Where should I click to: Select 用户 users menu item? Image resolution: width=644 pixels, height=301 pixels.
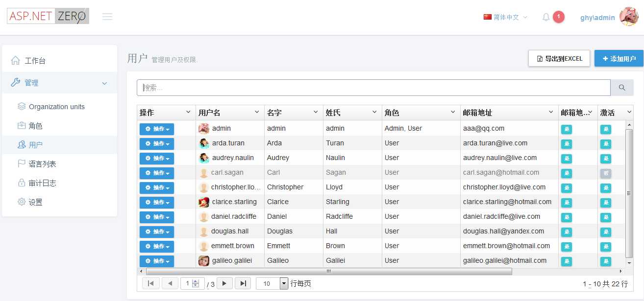pos(59,145)
